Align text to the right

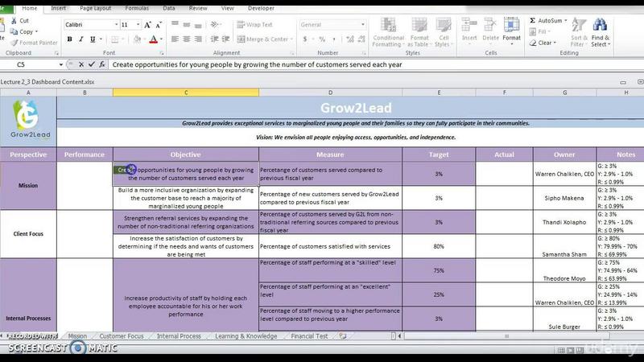(x=198, y=39)
